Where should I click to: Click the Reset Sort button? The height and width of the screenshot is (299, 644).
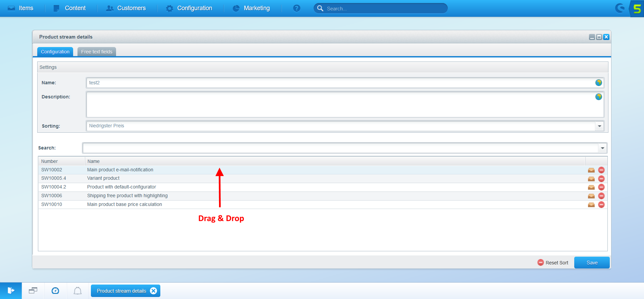(x=553, y=263)
